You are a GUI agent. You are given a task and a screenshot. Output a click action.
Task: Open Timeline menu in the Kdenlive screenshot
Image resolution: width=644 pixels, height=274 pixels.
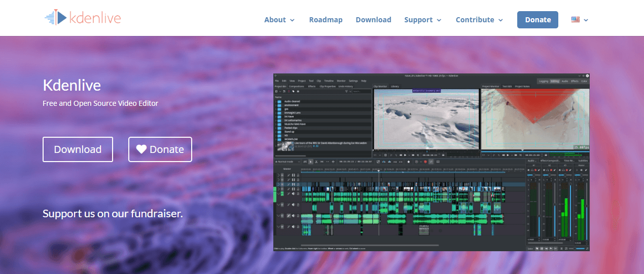point(329,81)
